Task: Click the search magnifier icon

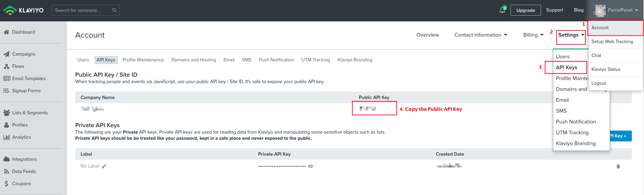Action: click(115, 10)
